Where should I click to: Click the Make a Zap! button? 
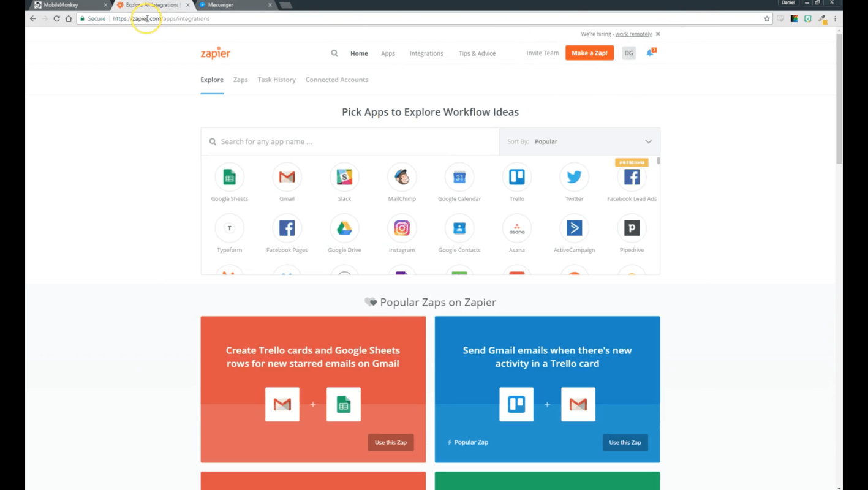click(x=589, y=53)
